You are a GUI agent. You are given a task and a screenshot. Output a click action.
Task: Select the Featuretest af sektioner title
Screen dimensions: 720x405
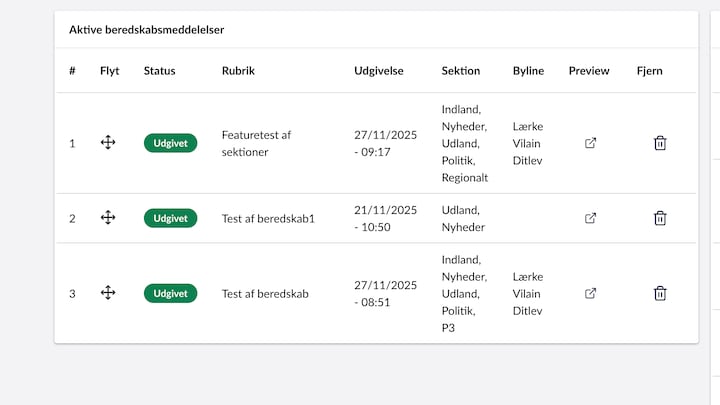point(256,143)
